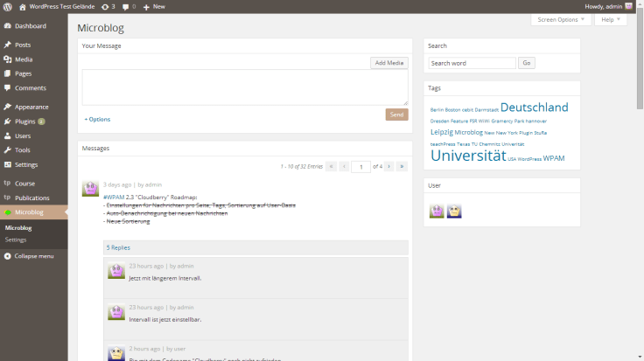The image size is (644, 361).
Task: Open the WordPress logo menu
Action: coord(7,7)
